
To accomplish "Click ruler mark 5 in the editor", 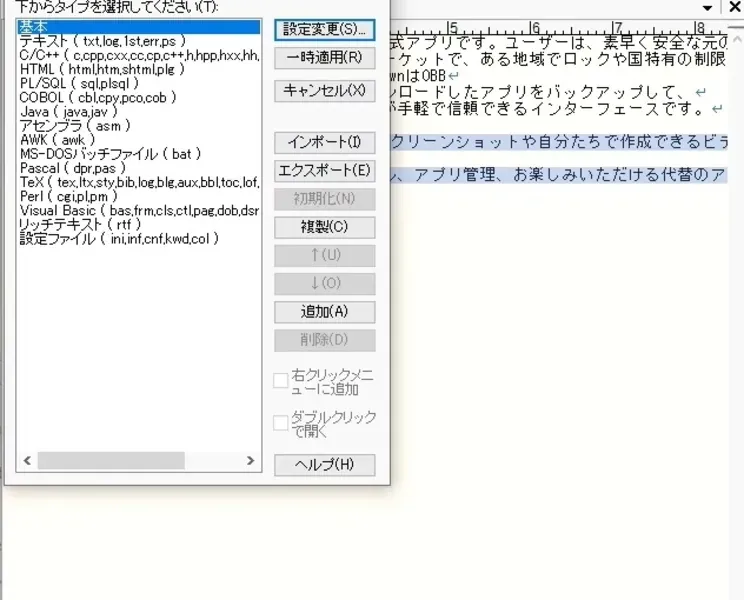I will coord(452,28).
